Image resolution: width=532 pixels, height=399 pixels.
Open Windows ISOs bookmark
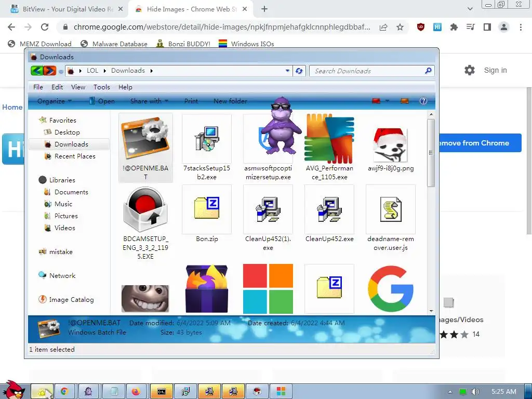coord(246,44)
